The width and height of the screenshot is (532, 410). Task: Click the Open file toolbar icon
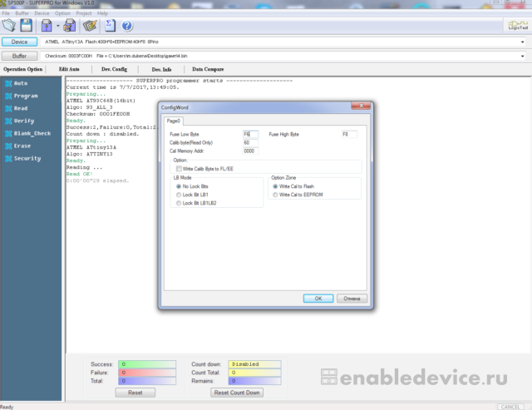pyautogui.click(x=9, y=26)
